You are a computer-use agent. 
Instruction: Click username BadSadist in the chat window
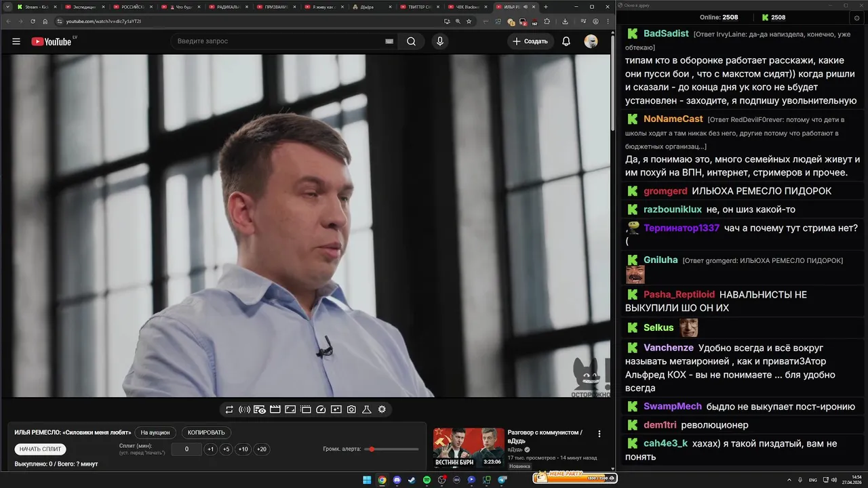click(x=666, y=33)
